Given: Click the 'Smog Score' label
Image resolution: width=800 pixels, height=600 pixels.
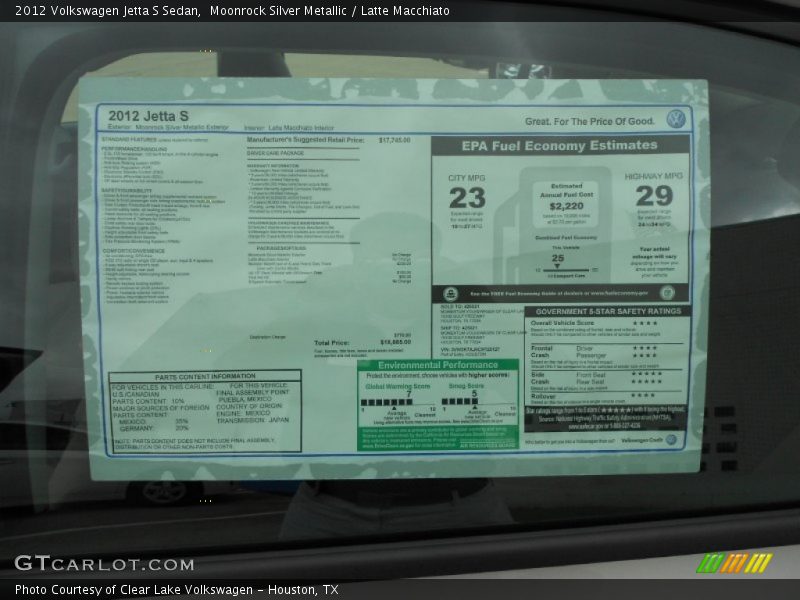Looking at the screenshot, I should click(x=466, y=386).
